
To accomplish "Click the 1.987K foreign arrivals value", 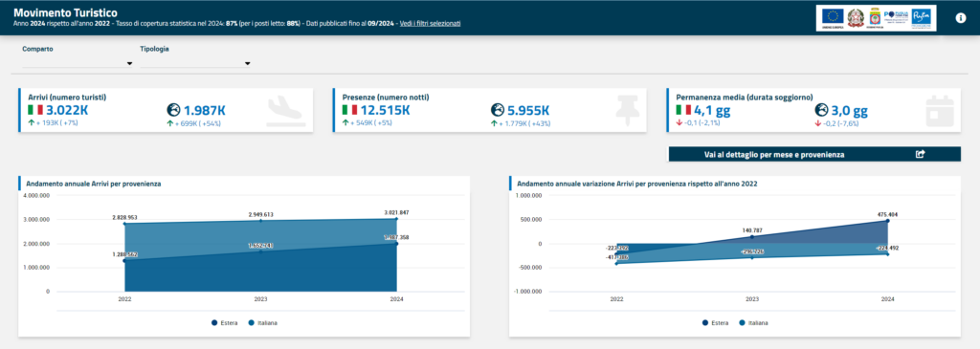I will pos(205,111).
